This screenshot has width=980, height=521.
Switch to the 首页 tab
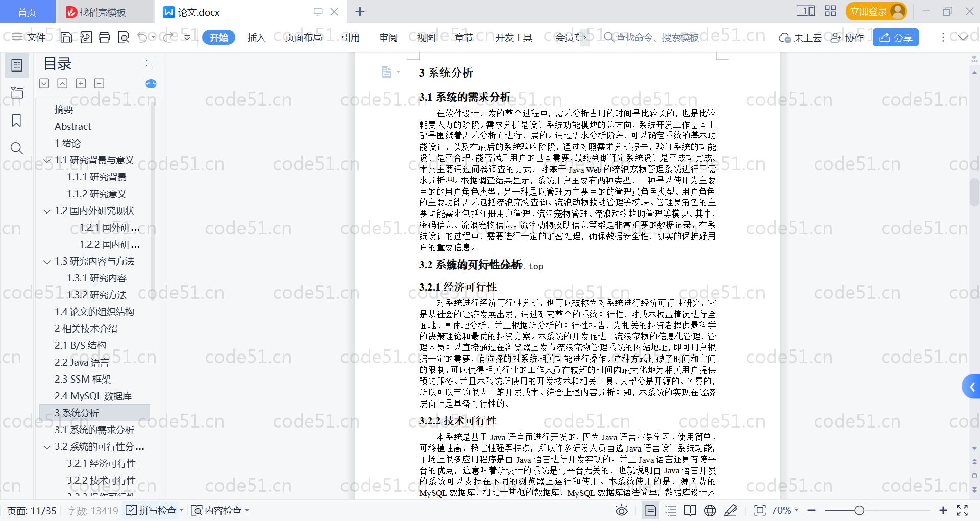point(27,12)
